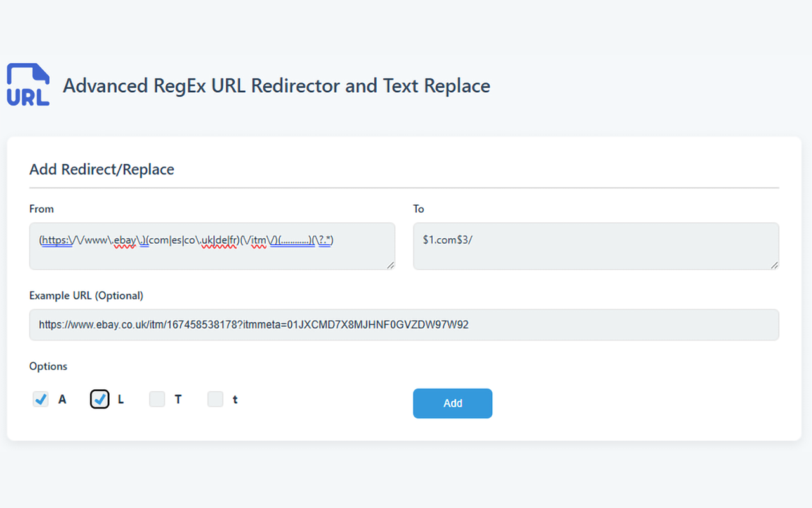Screen dimensions: 812x508
Task: Click the Add Redirect/Replace section heading
Action: point(101,170)
